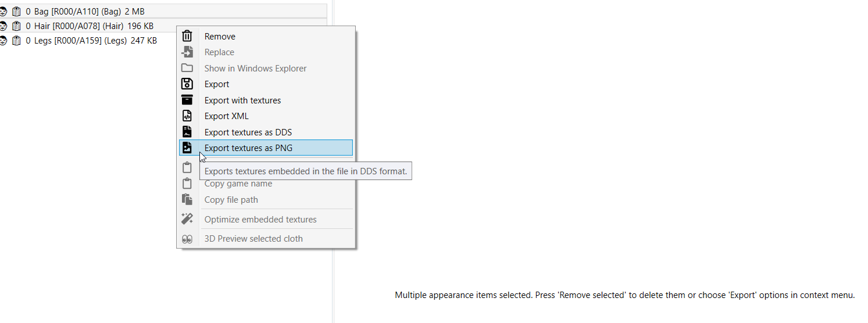Click the eyes icon for 3D Preview
This screenshot has width=868, height=323.
pyautogui.click(x=187, y=239)
